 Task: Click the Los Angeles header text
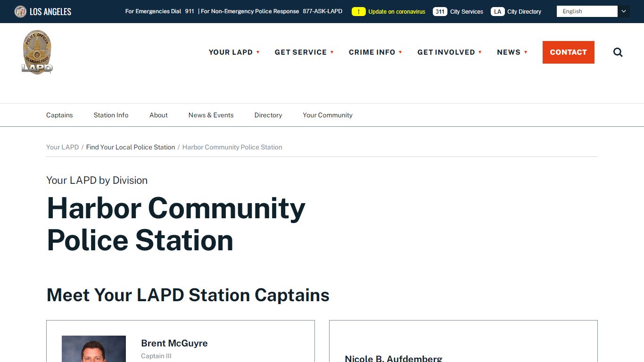coord(50,11)
